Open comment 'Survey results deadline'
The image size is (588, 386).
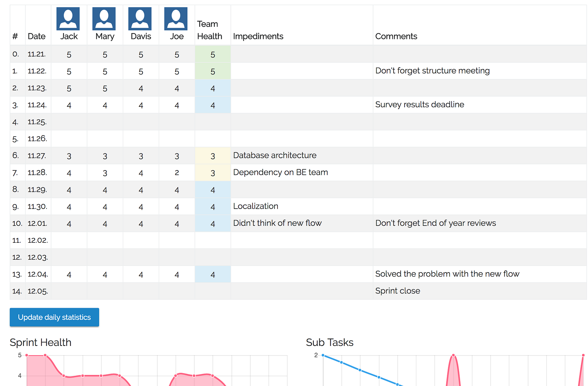pyautogui.click(x=420, y=105)
